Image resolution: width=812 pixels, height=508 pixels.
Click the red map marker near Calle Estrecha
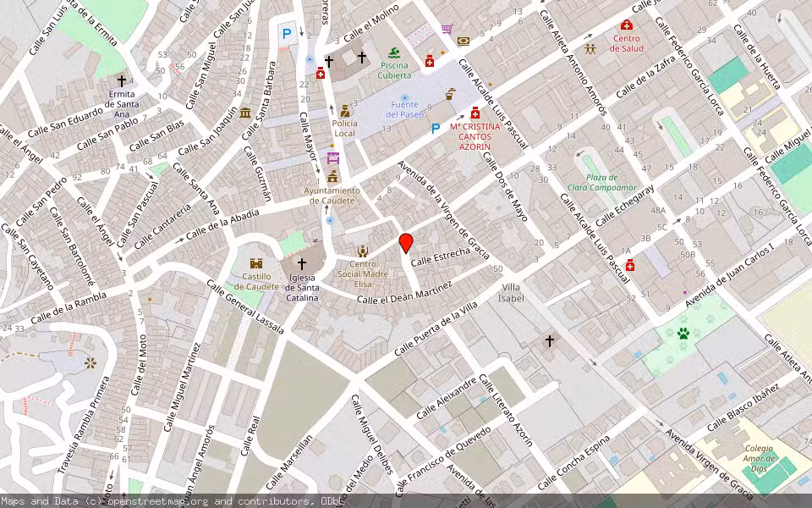[408, 241]
